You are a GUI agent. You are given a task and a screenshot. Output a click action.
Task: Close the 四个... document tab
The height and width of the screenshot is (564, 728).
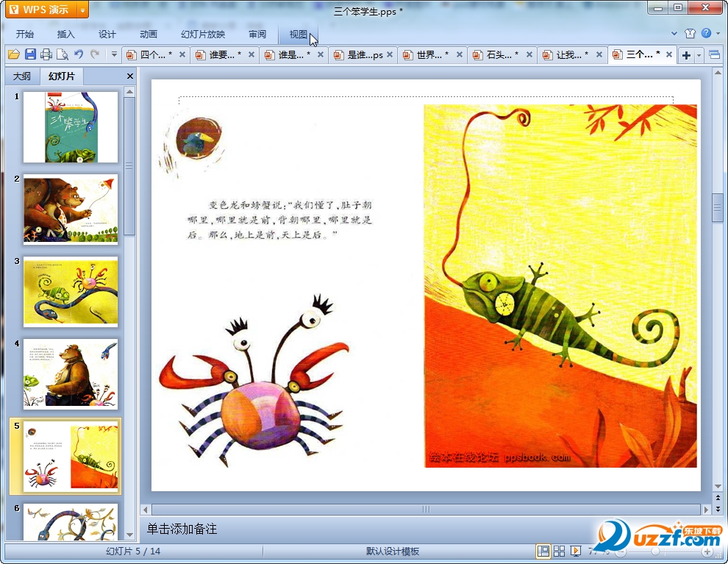pos(182,54)
